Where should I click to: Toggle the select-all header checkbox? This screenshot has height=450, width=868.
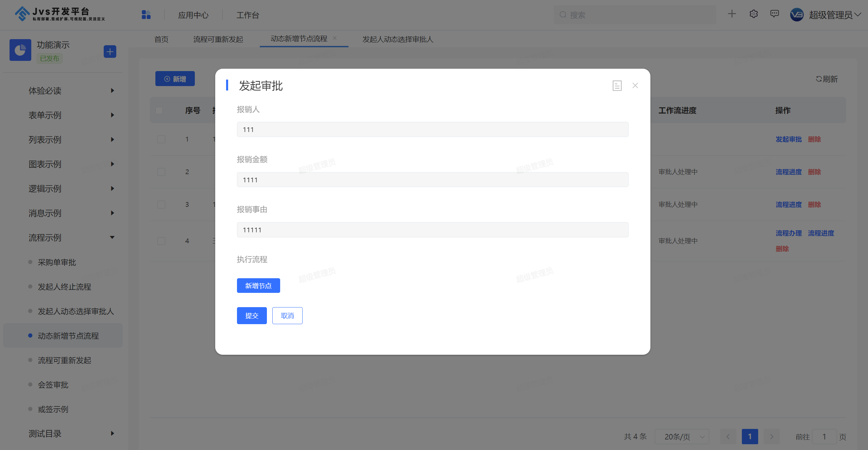(x=159, y=111)
